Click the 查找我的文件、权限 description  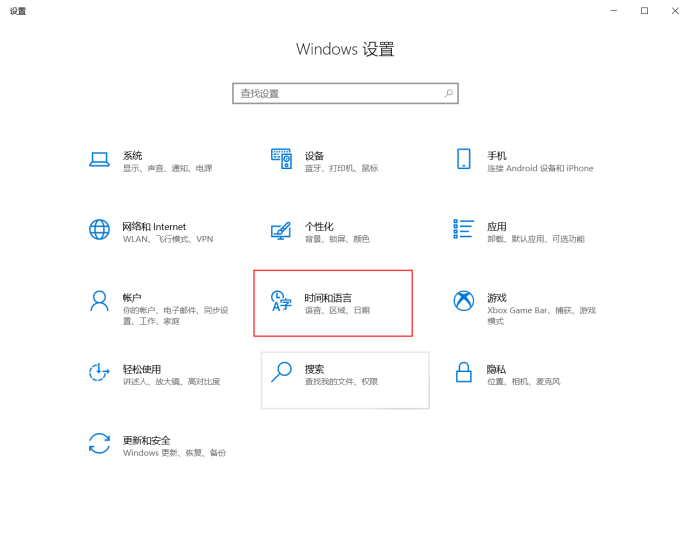coord(342,381)
